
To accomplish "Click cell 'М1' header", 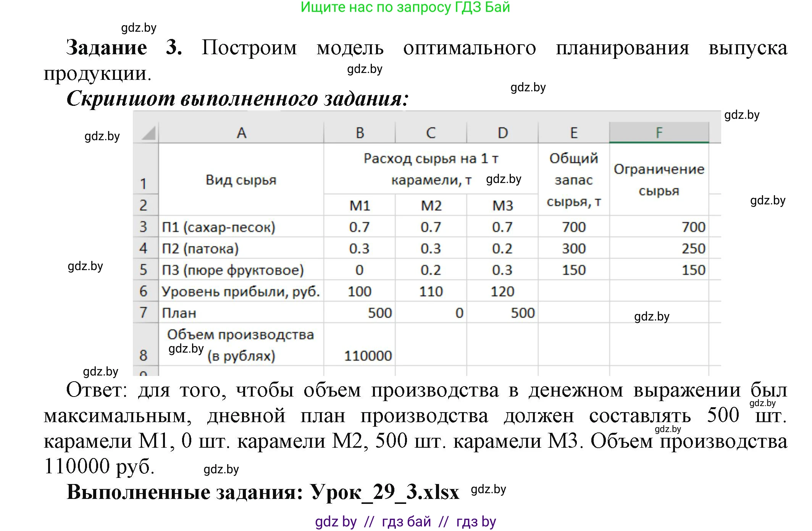I will (x=360, y=205).
